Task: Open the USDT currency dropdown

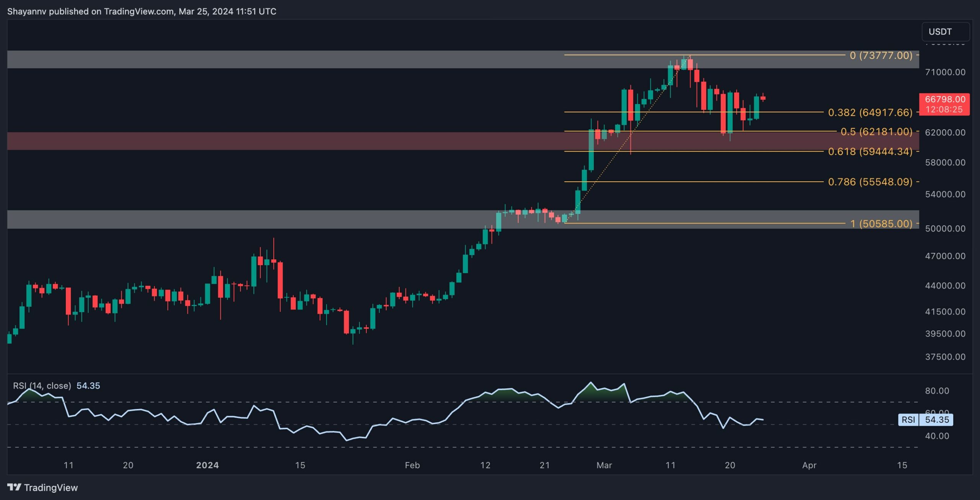Action: point(945,32)
